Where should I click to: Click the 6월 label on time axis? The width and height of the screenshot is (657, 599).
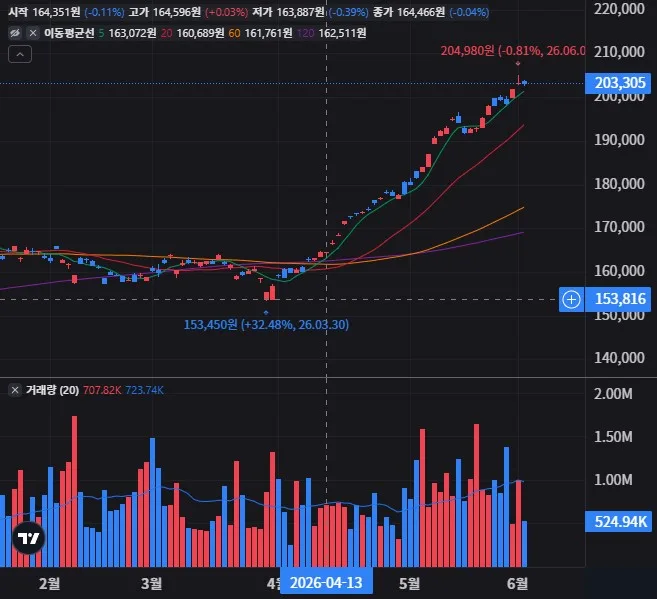517,583
